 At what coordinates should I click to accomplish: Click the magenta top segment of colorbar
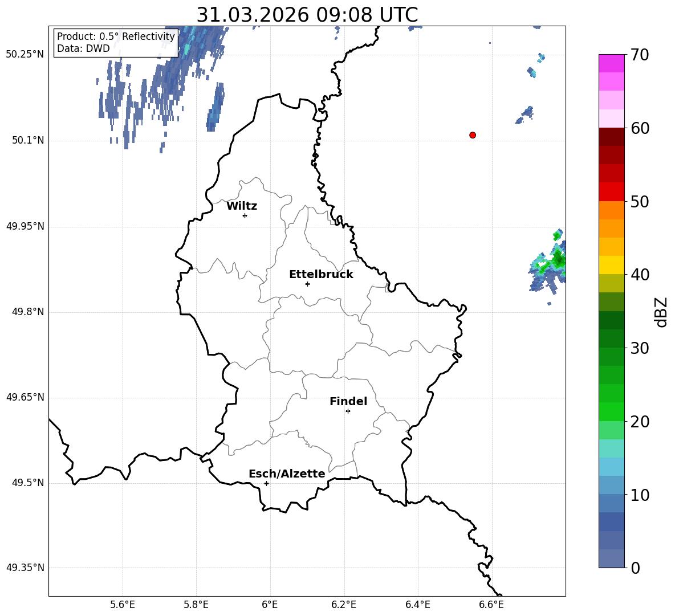(x=611, y=64)
